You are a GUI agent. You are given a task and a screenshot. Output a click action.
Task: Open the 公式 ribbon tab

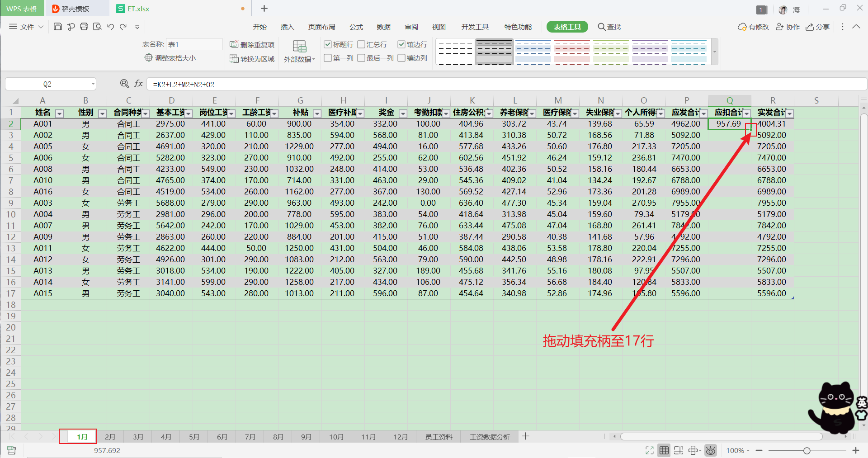[356, 27]
